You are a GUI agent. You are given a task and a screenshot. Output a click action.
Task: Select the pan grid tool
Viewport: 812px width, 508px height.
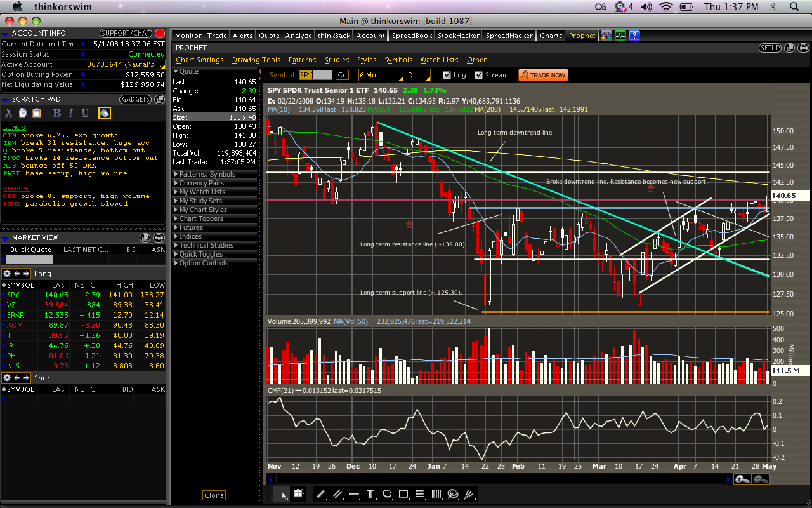click(298, 493)
